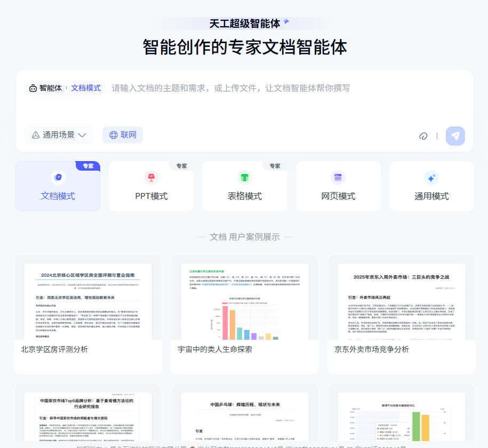Click the 通用场景 scene icon

[x=36, y=135]
